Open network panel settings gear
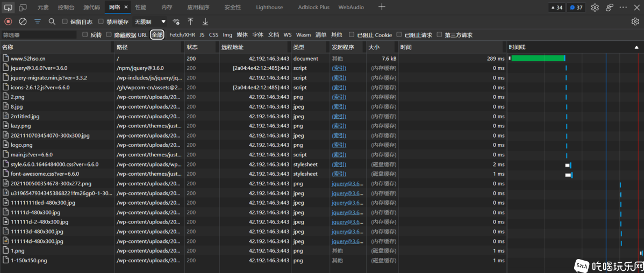Viewport: 644px width, 273px height. (x=635, y=21)
